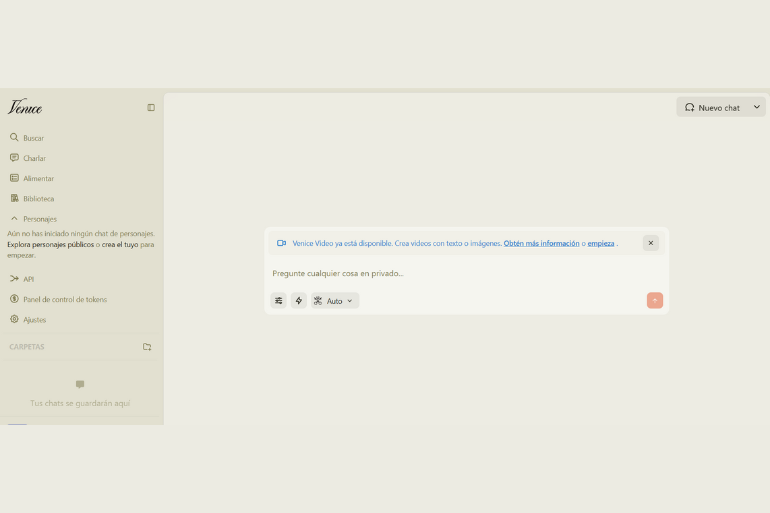The image size is (770, 513).
Task: Click the Venice logo
Action: 25,108
